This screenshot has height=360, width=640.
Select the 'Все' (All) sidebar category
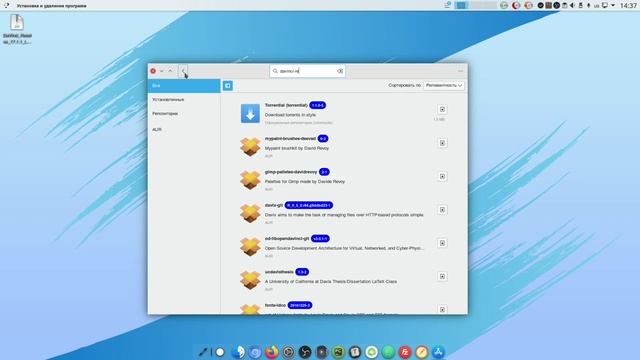click(184, 86)
